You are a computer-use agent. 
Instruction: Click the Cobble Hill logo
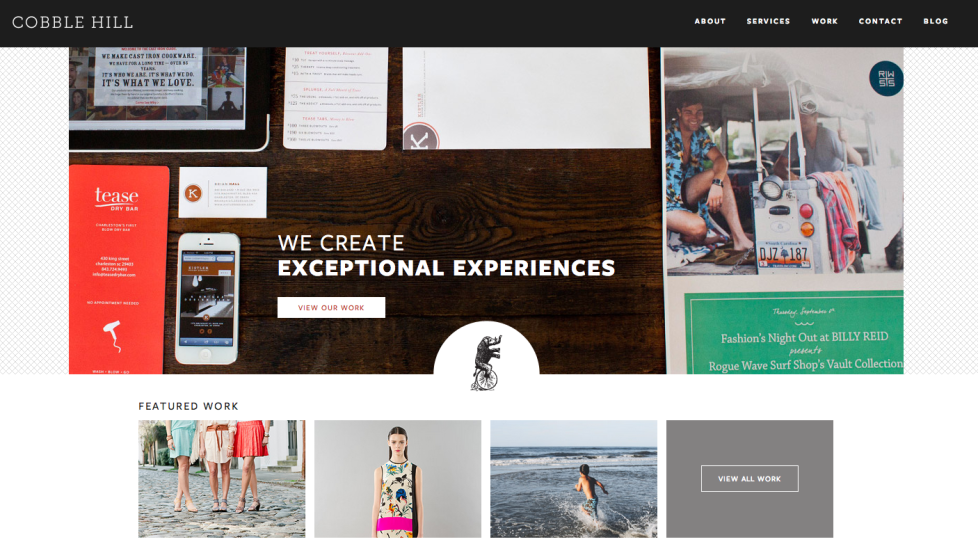72,22
